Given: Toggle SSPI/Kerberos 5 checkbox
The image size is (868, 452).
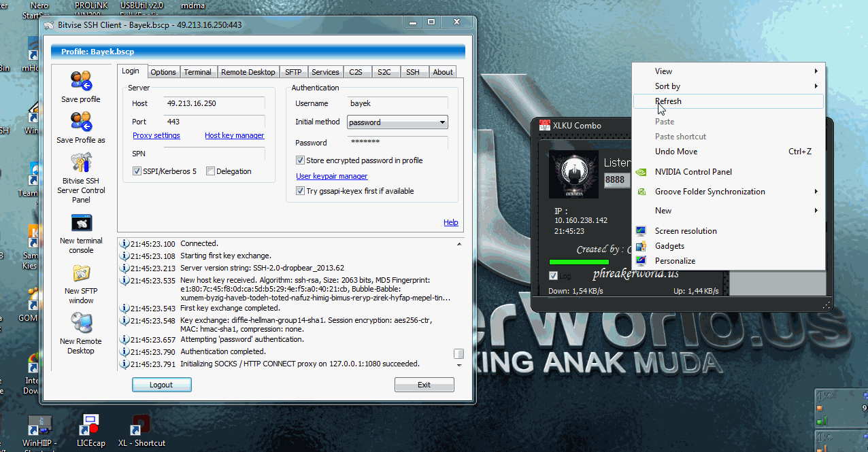Looking at the screenshot, I should coord(137,171).
